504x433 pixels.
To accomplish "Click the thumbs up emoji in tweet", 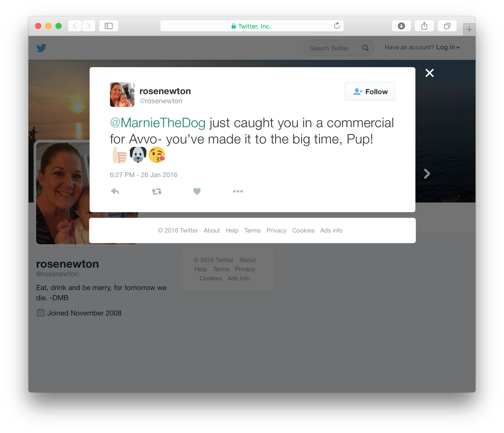I will (x=119, y=155).
